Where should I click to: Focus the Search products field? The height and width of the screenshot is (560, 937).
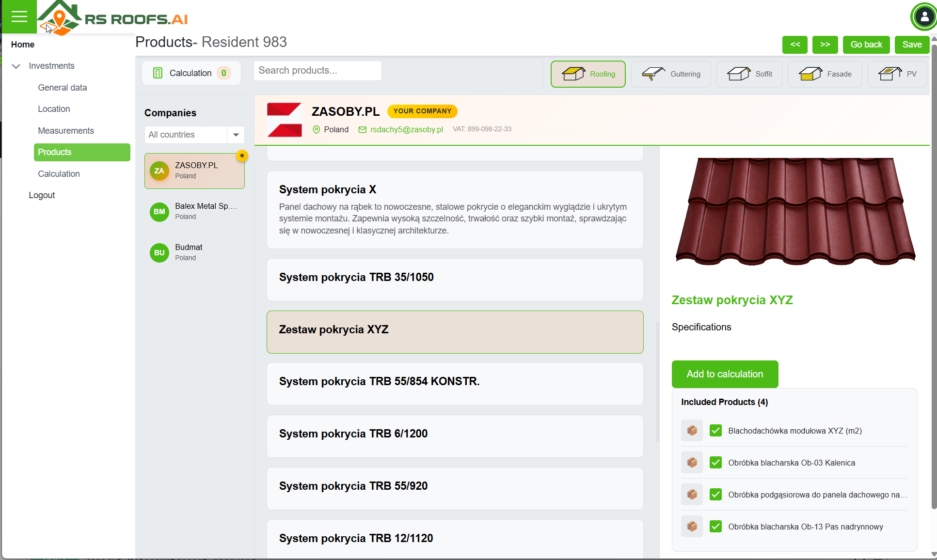click(317, 70)
